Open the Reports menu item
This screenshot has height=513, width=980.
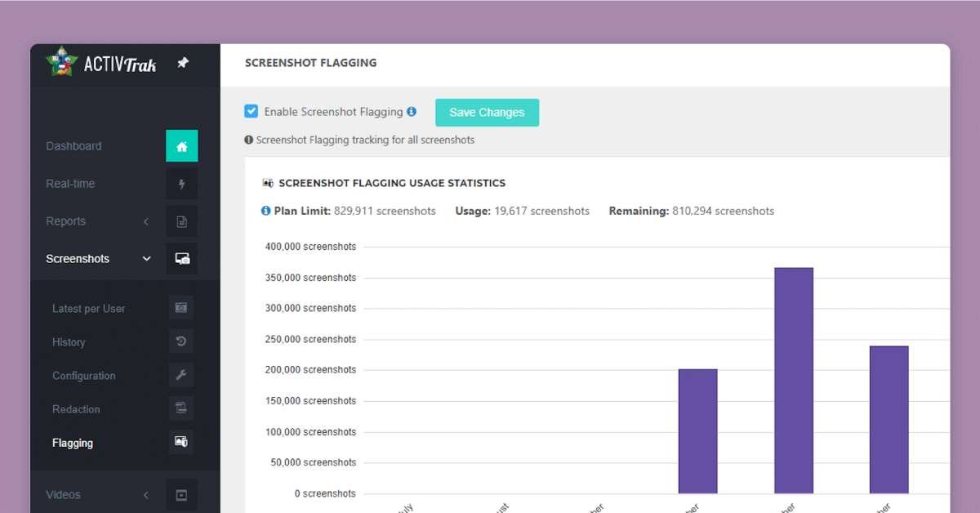click(65, 221)
